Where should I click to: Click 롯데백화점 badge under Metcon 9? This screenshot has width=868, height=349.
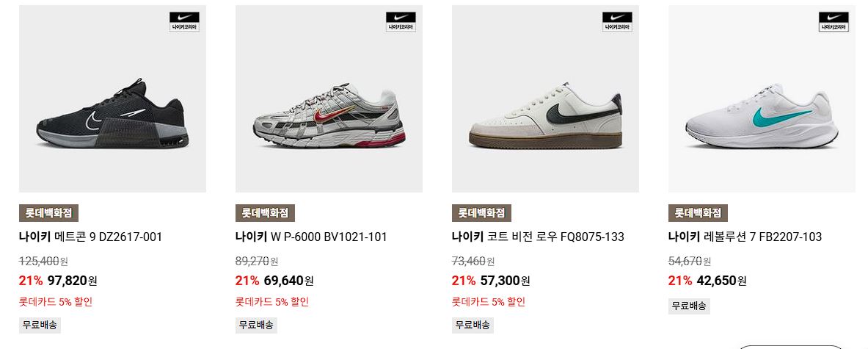click(x=48, y=213)
